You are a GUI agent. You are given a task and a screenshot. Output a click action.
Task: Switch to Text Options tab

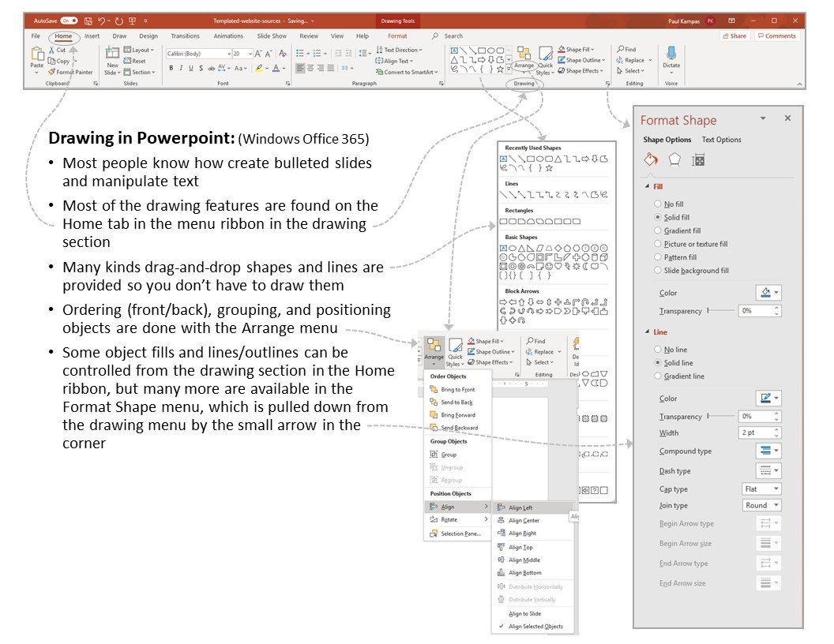tap(721, 140)
